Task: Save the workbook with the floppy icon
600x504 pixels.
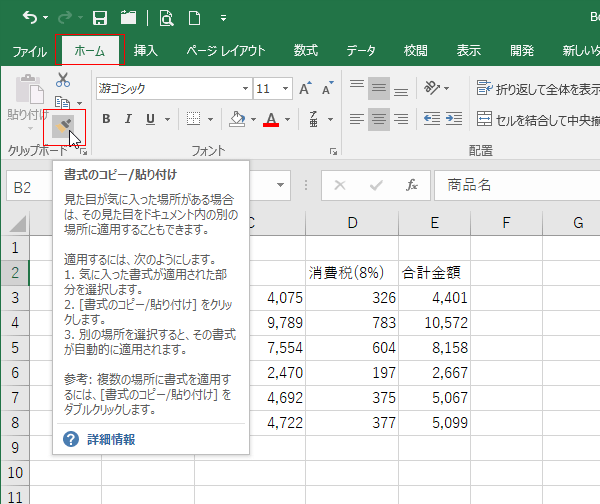Action: point(100,18)
